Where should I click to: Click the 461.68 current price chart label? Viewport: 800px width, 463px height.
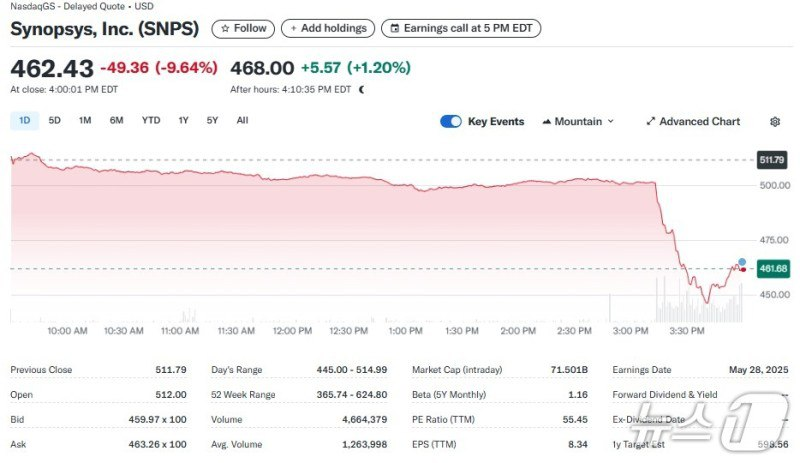773,269
